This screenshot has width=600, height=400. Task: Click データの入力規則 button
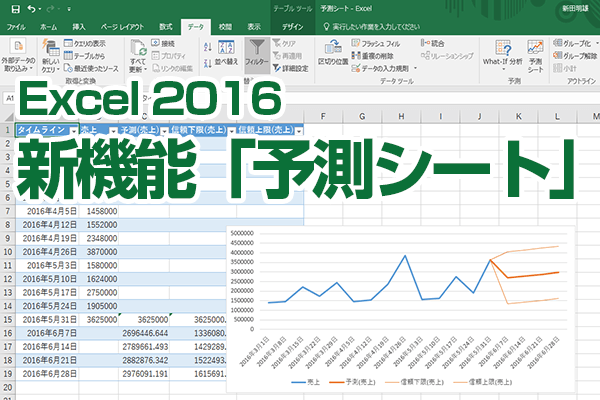[x=380, y=69]
